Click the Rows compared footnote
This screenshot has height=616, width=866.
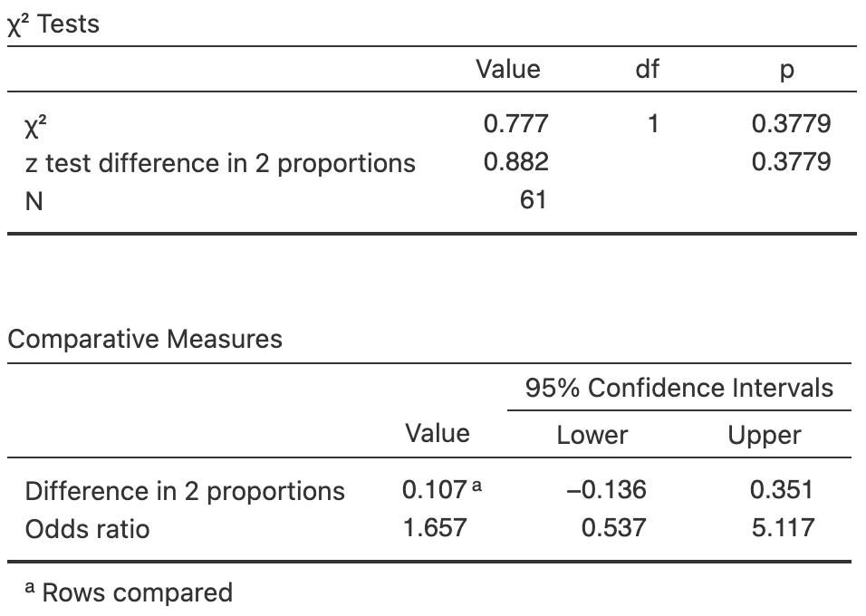pos(129,592)
